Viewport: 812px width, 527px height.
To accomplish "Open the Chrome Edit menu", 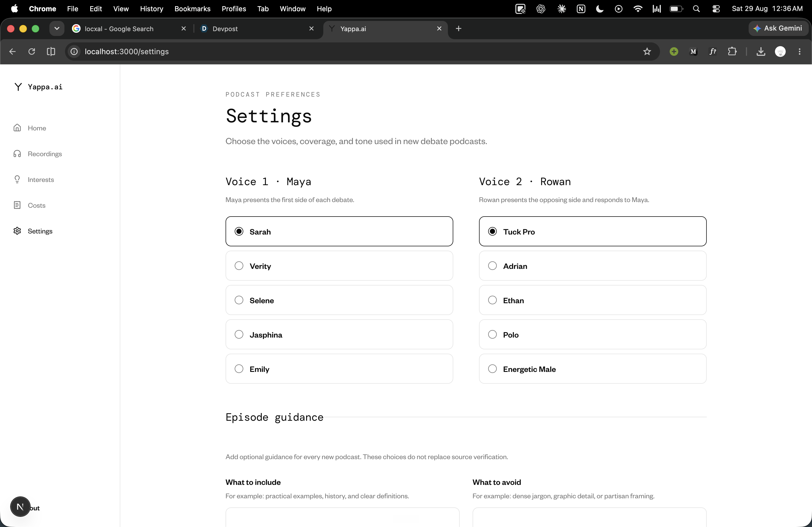I will point(96,9).
